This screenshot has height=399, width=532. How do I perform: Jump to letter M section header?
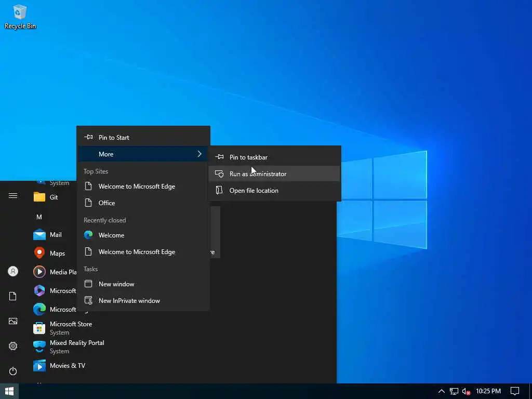click(x=39, y=217)
